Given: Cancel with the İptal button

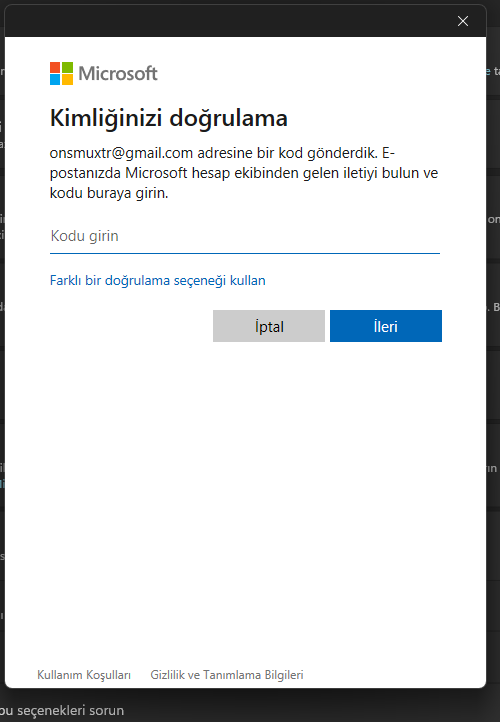Looking at the screenshot, I should 269,326.
